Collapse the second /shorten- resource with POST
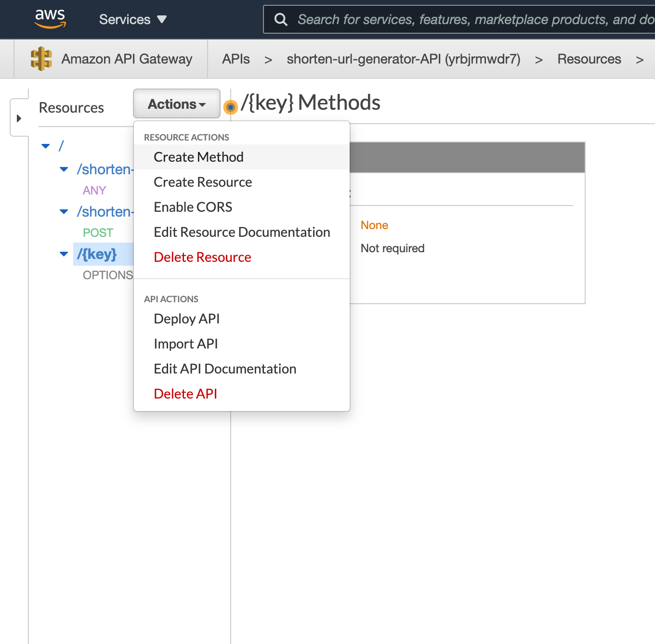 [x=64, y=212]
